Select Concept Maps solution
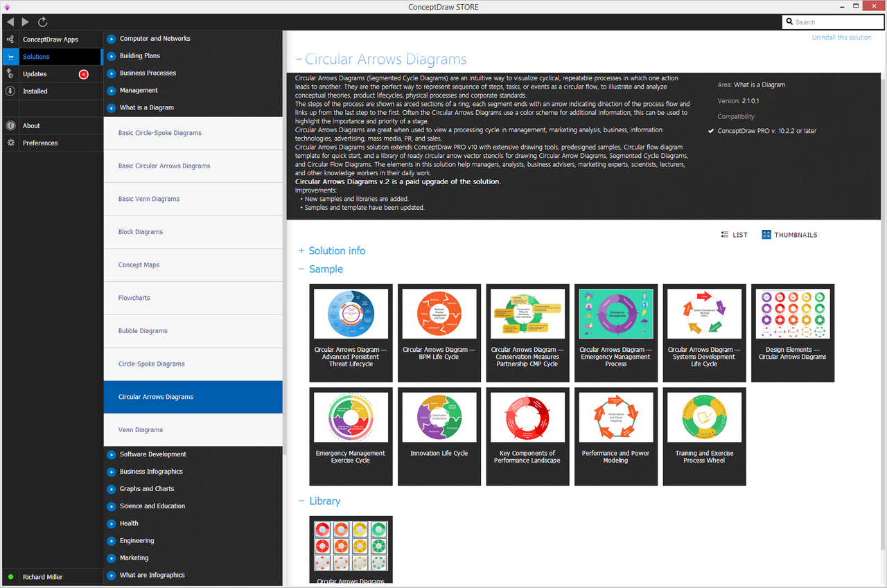 193,265
